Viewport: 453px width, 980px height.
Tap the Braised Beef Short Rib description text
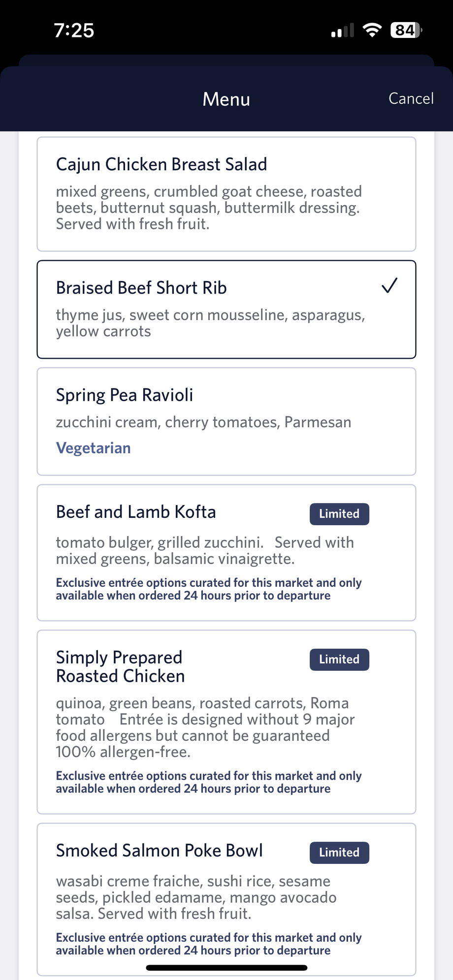coord(210,323)
